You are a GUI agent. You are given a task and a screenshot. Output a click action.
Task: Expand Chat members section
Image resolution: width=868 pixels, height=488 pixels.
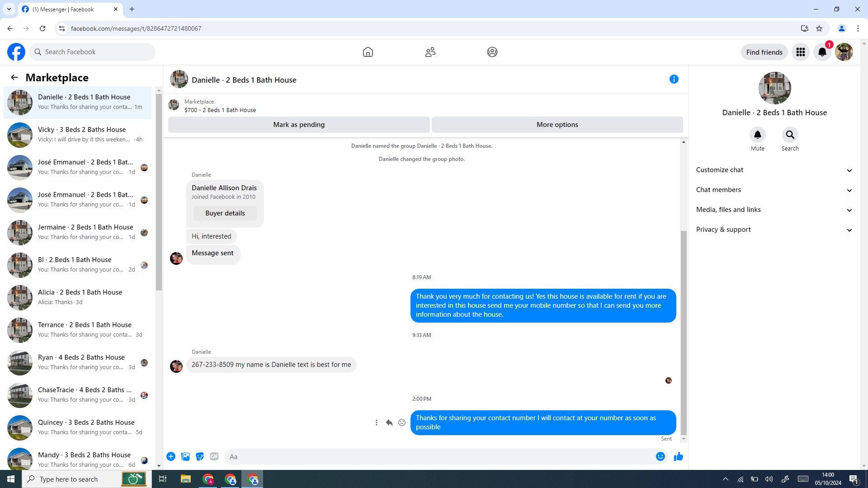click(x=774, y=190)
